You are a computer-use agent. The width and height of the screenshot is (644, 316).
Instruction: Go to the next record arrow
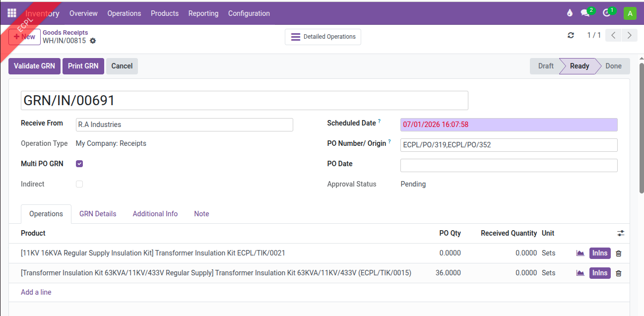click(x=630, y=35)
